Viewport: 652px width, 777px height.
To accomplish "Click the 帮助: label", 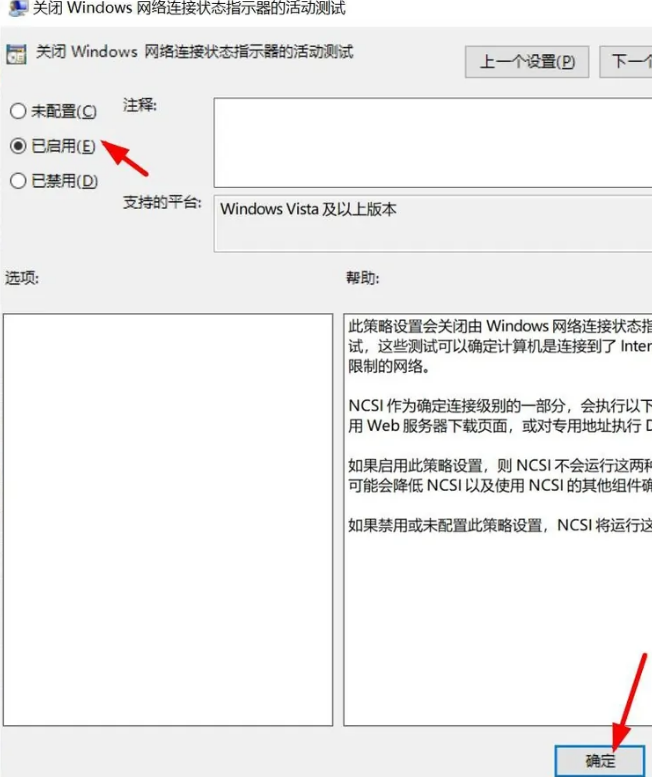I will [x=362, y=278].
